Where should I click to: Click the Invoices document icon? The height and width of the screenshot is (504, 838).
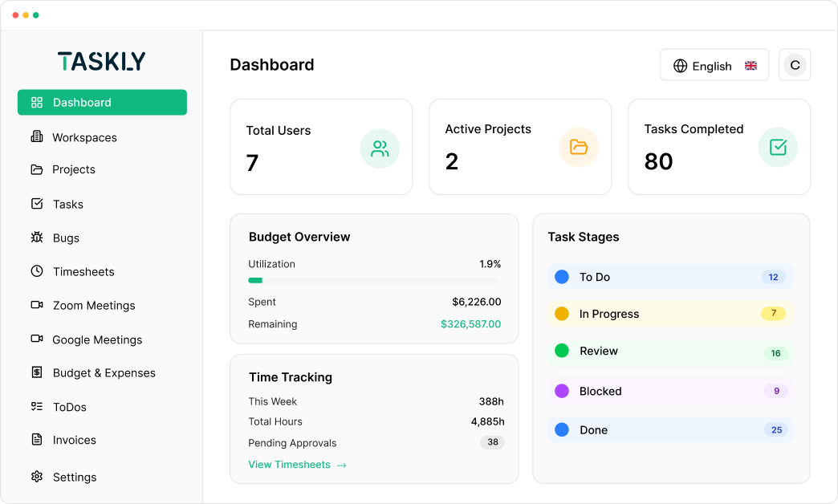[36, 439]
